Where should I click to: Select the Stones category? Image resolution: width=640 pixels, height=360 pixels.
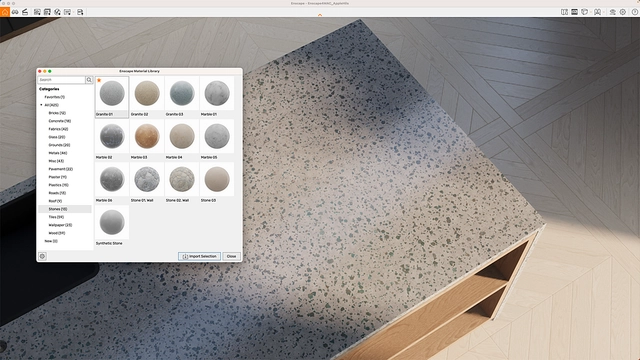coord(58,209)
